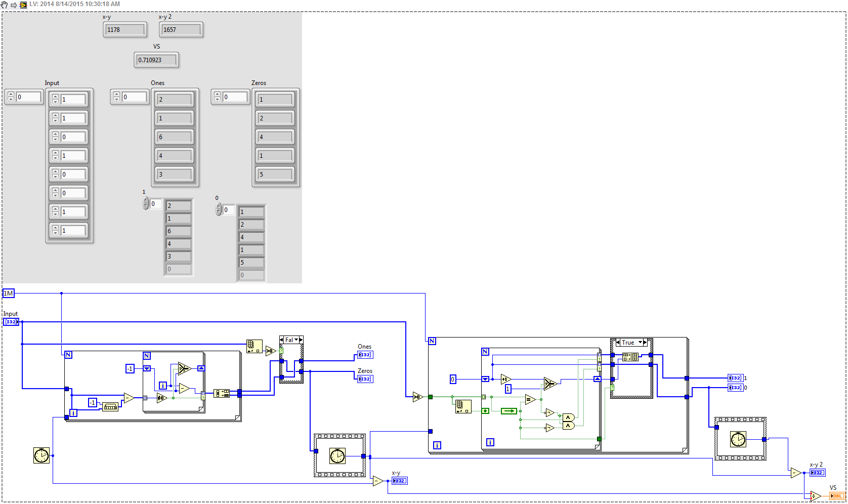Image resolution: width=848 pixels, height=504 pixels.
Task: Click the x-y indicator showing 1178
Action: point(125,29)
